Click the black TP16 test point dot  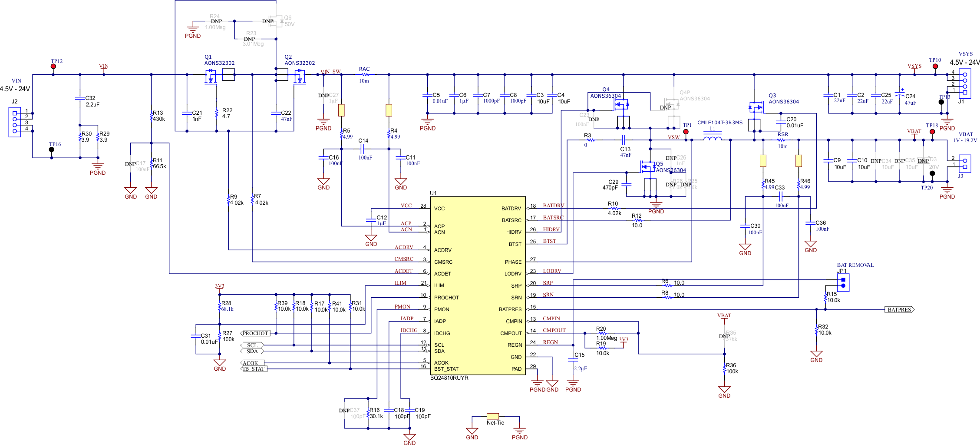[52, 149]
